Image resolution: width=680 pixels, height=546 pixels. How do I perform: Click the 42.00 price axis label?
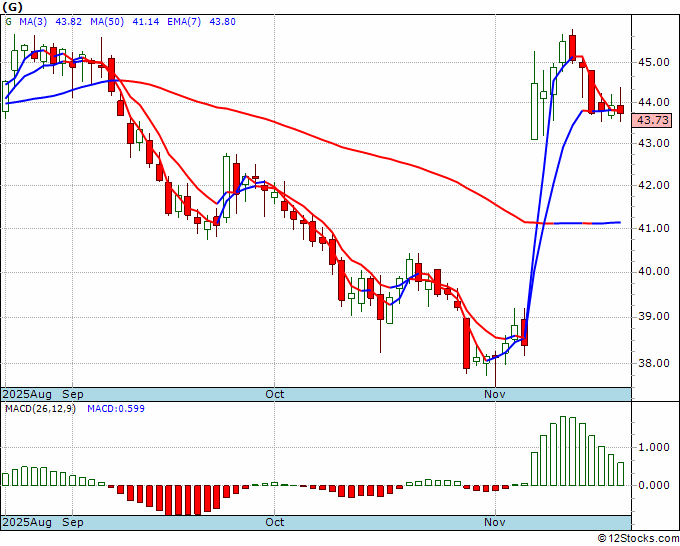[x=654, y=185]
